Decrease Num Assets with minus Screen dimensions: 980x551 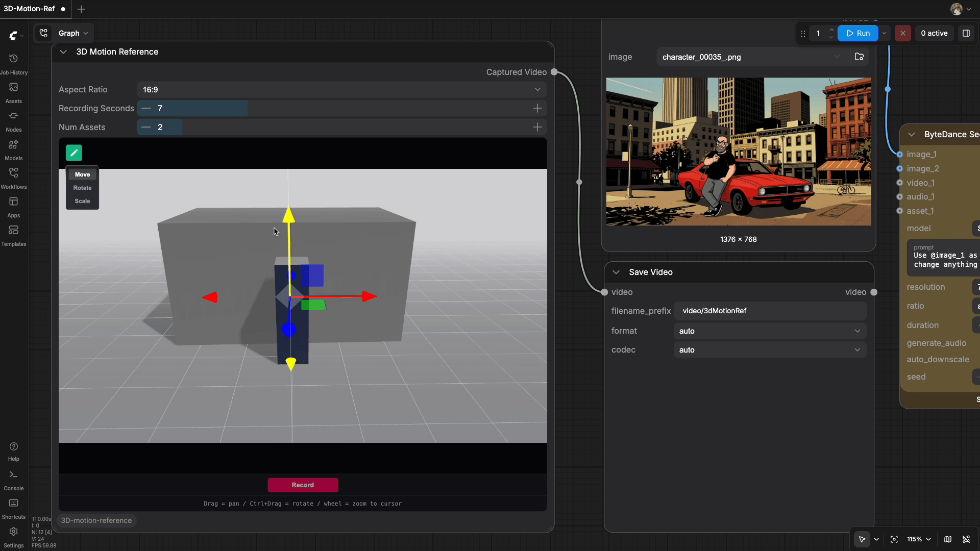(146, 127)
